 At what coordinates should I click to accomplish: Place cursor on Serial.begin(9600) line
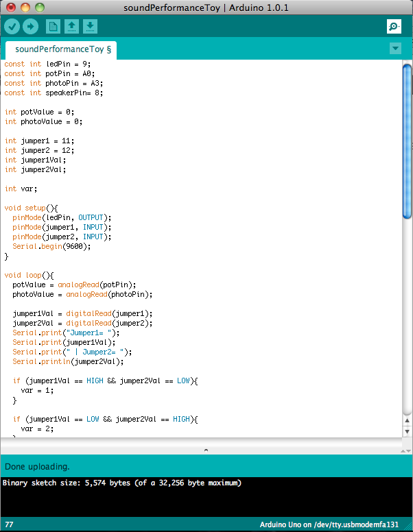coord(51,246)
